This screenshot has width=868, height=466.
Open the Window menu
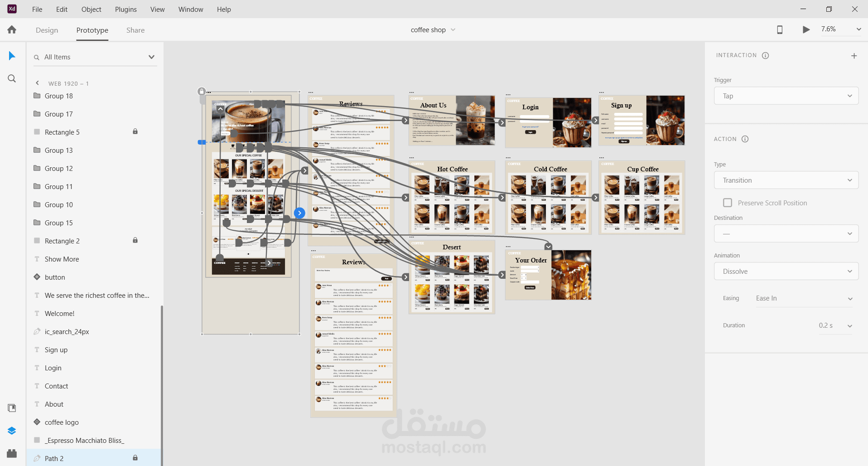[x=191, y=9]
